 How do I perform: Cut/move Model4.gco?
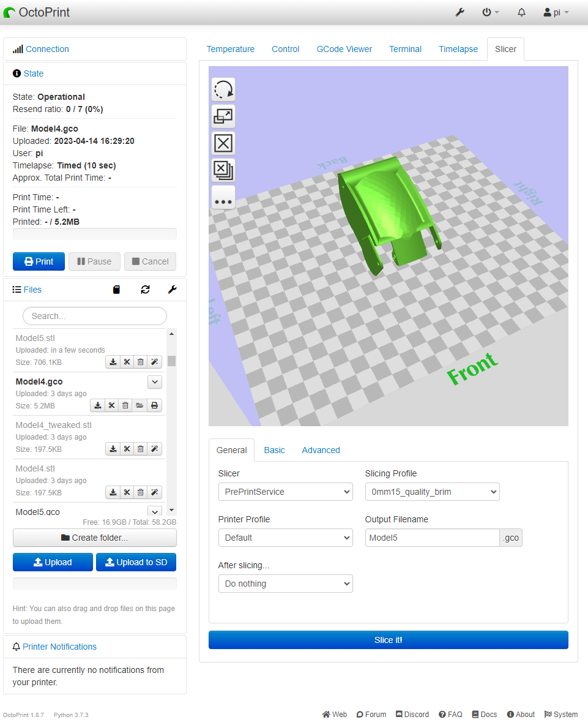[x=111, y=405]
